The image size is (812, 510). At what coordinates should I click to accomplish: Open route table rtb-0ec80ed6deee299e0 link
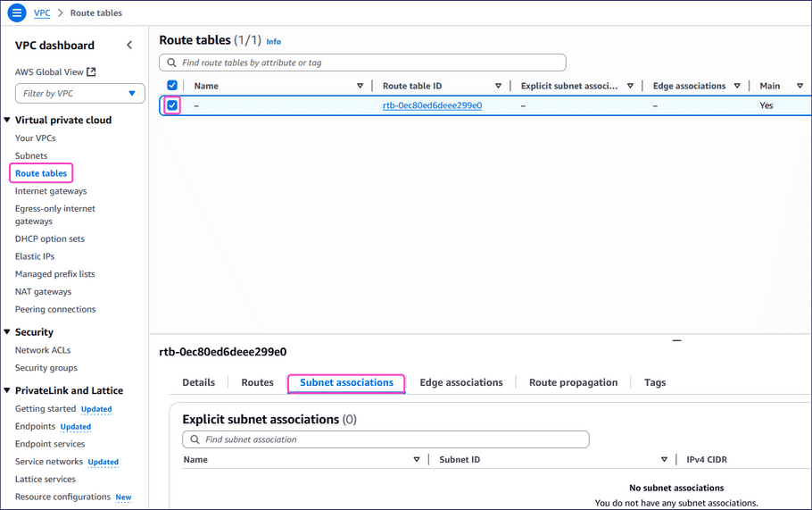(433, 105)
